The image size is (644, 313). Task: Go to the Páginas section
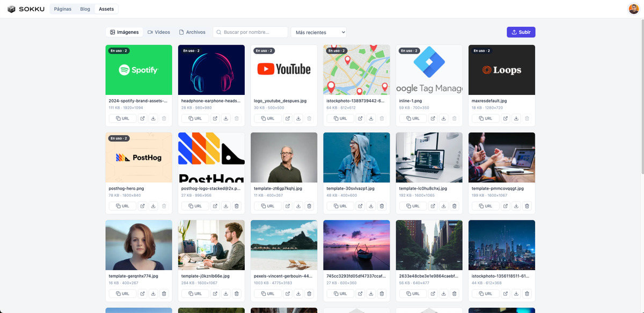click(63, 9)
